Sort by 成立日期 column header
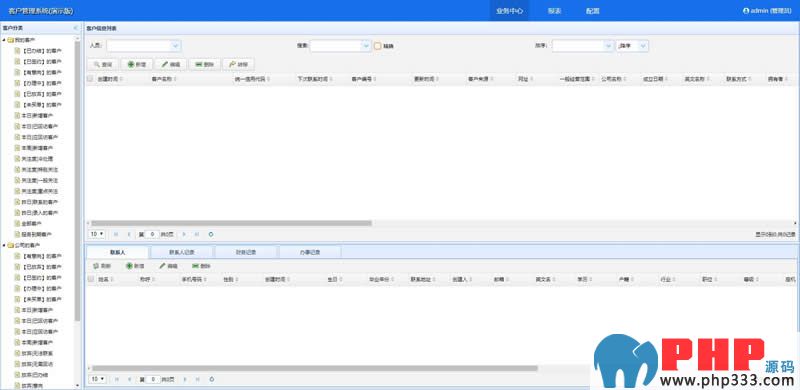This screenshot has height=390, width=800. [654, 79]
